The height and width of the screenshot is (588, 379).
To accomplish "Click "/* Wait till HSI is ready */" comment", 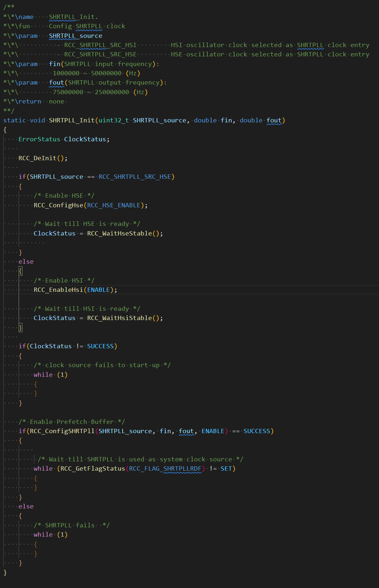I will 87,309.
